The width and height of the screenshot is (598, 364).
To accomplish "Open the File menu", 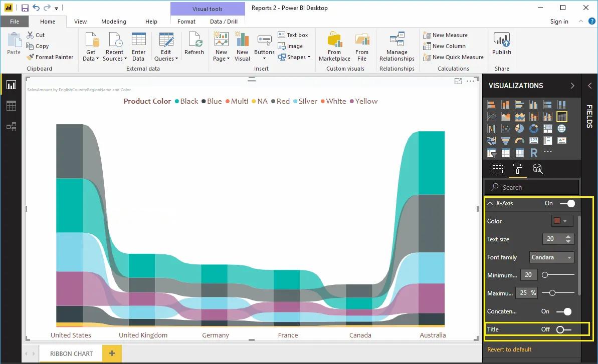I will tap(15, 22).
